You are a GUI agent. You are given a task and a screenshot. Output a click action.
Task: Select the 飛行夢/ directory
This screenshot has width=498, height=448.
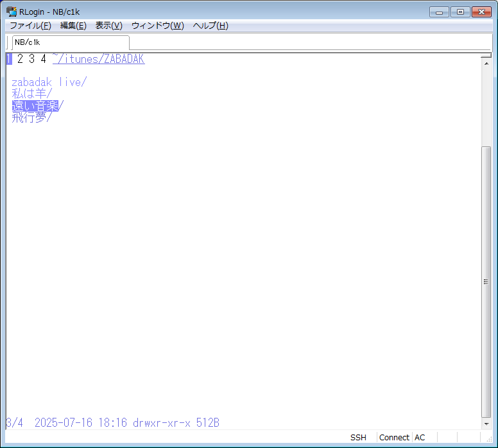coord(31,117)
